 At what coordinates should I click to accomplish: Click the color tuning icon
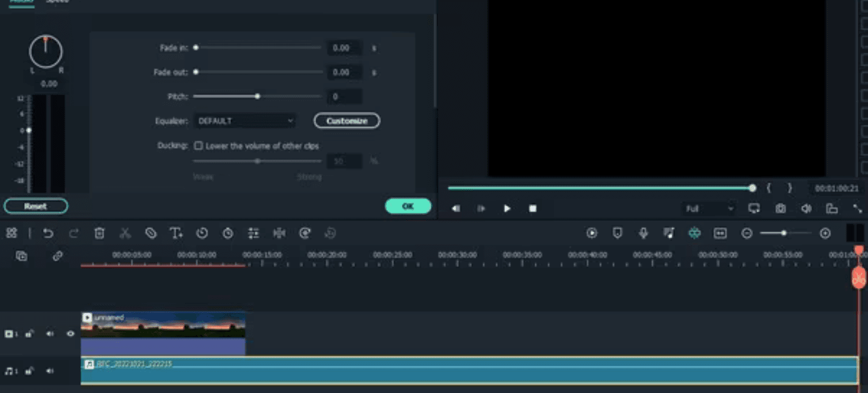coord(305,233)
